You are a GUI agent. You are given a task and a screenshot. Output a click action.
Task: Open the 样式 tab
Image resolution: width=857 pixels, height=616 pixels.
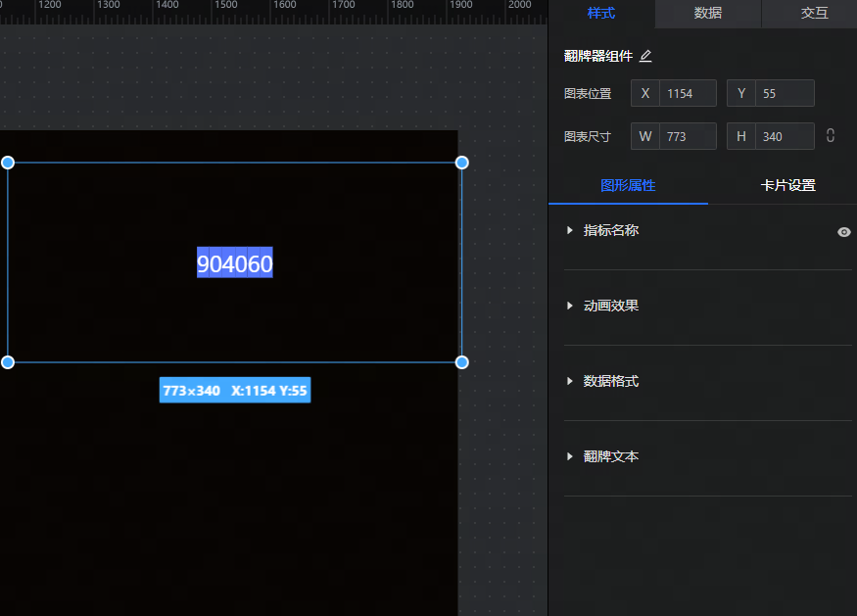click(x=600, y=14)
